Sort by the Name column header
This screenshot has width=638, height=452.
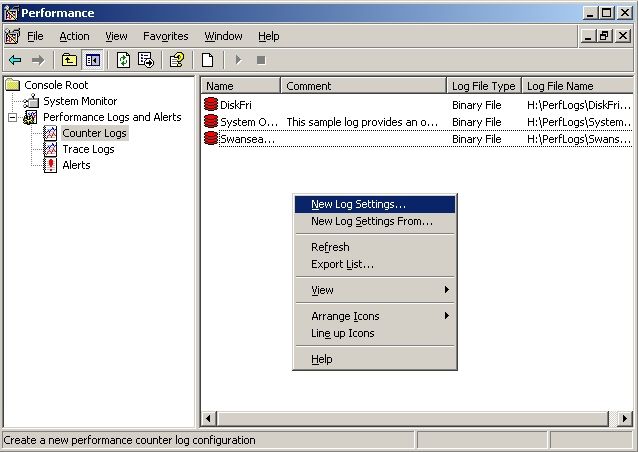coord(240,86)
